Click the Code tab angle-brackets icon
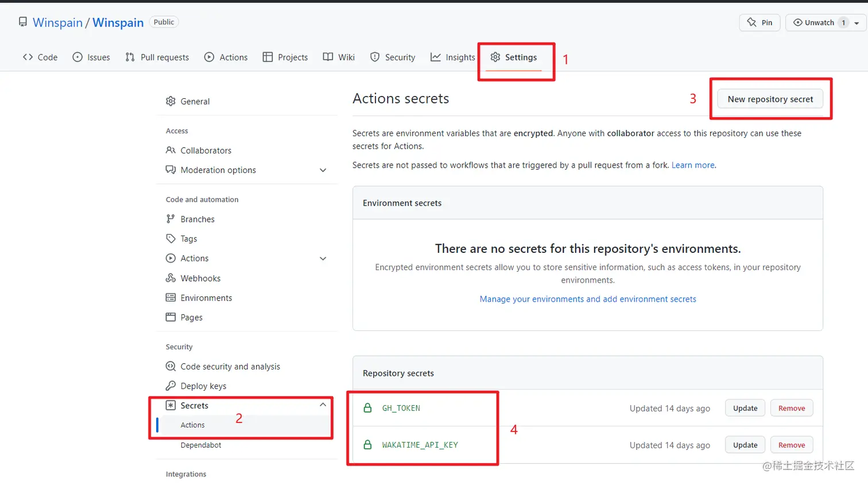The height and width of the screenshot is (485, 868). [28, 57]
